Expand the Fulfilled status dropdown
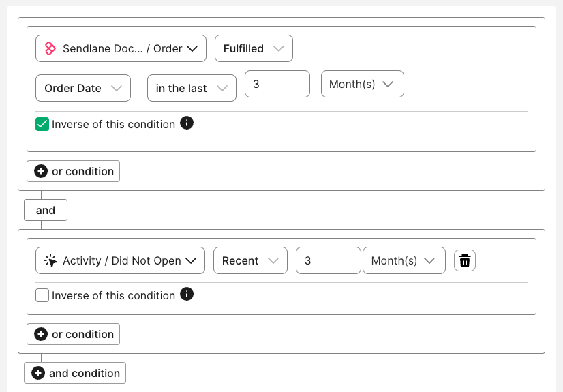This screenshot has height=392, width=563. pyautogui.click(x=254, y=48)
